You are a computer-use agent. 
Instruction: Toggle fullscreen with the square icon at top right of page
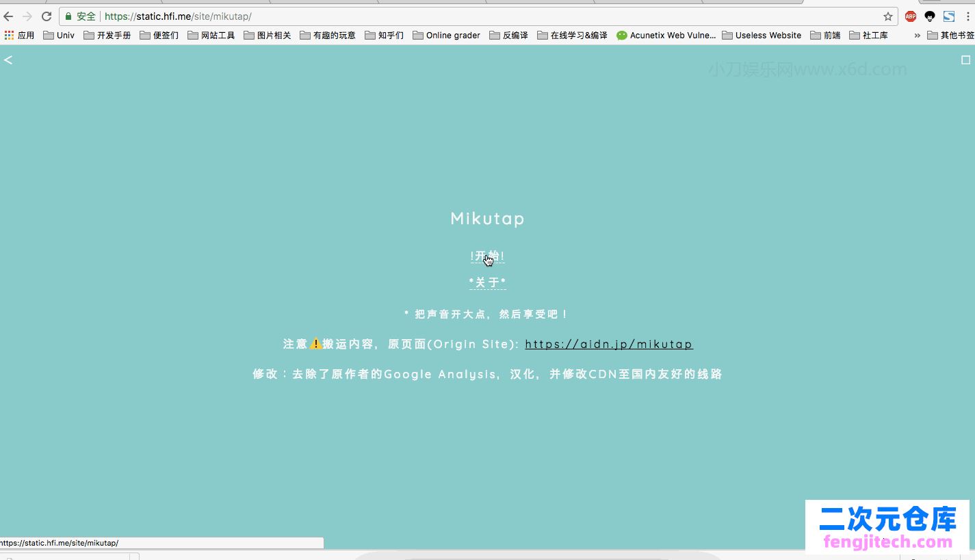[x=966, y=60]
